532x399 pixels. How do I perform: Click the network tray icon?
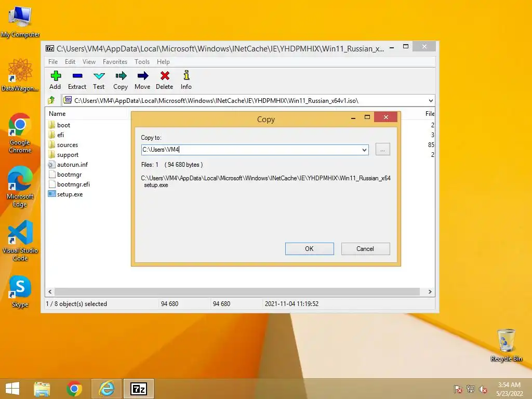tap(471, 389)
